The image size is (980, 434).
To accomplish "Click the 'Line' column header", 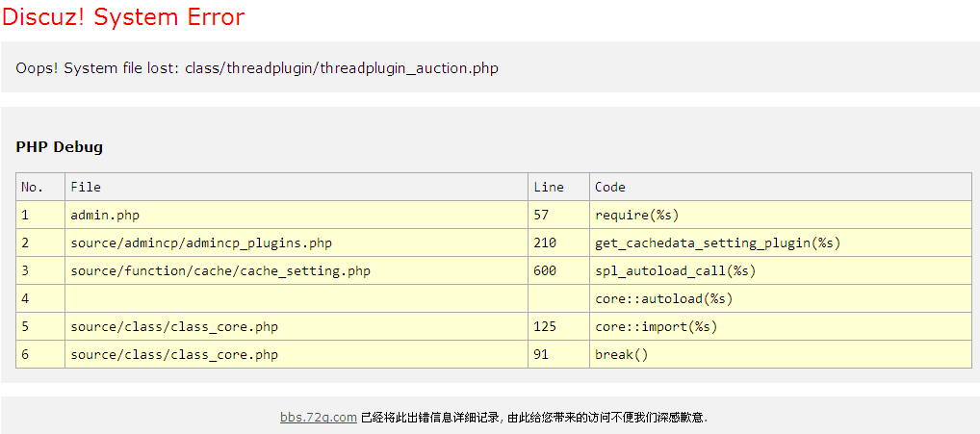I will [x=558, y=187].
